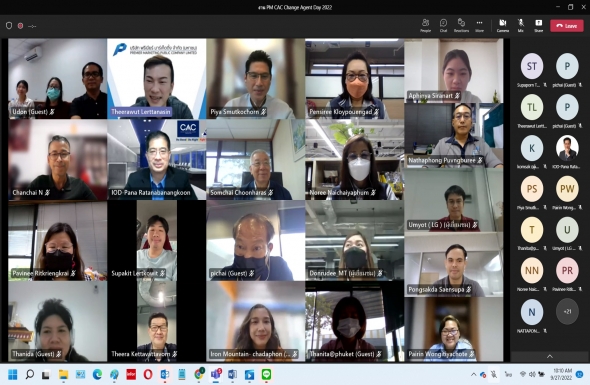
Task: Select Aphinya Siranart video tile
Action: tap(454, 70)
